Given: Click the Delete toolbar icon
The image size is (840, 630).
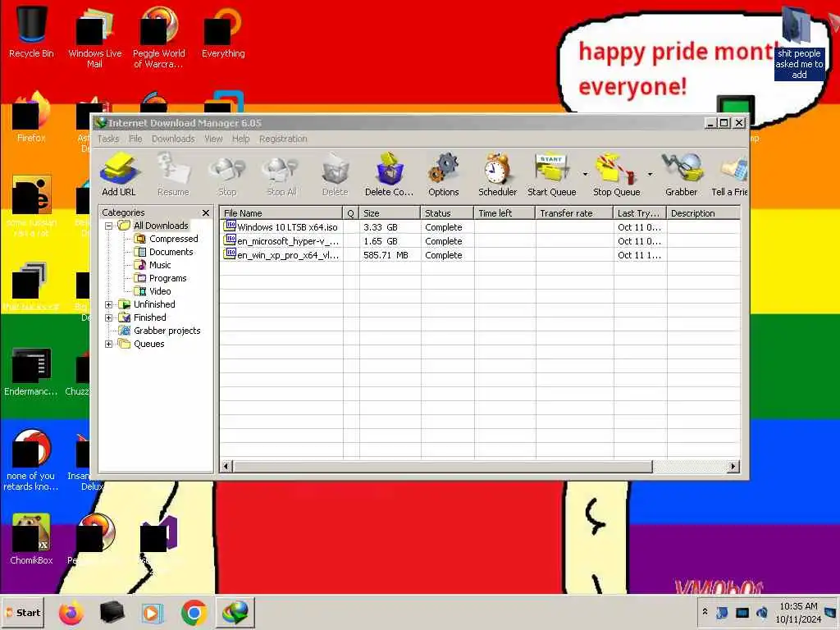Looking at the screenshot, I should pyautogui.click(x=336, y=174).
